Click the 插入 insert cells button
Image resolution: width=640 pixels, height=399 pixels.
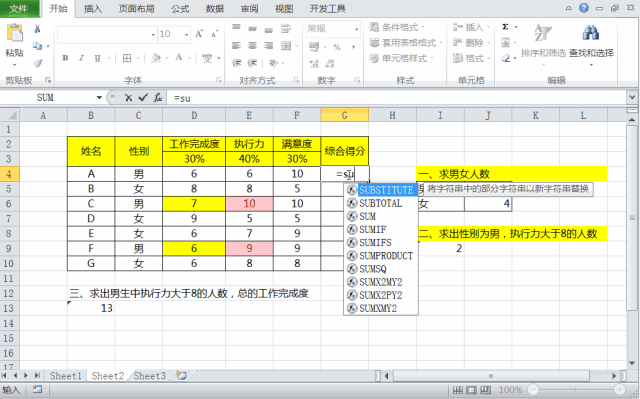click(471, 27)
